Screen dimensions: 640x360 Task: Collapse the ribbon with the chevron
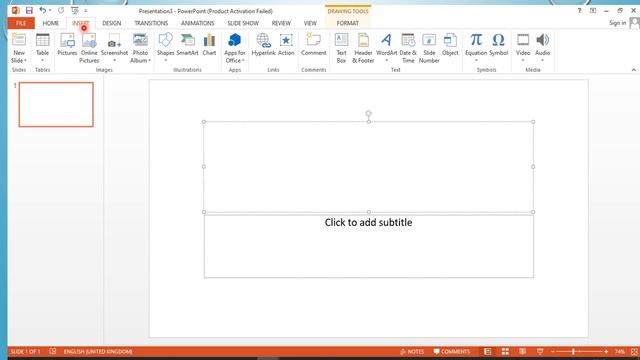633,70
